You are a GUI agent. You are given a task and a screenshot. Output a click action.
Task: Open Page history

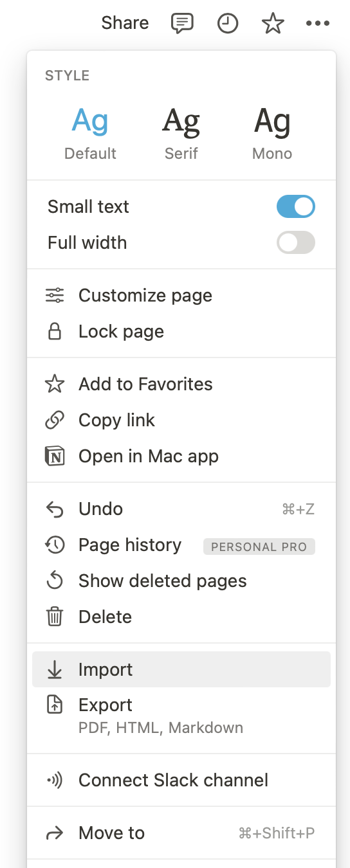click(181, 545)
